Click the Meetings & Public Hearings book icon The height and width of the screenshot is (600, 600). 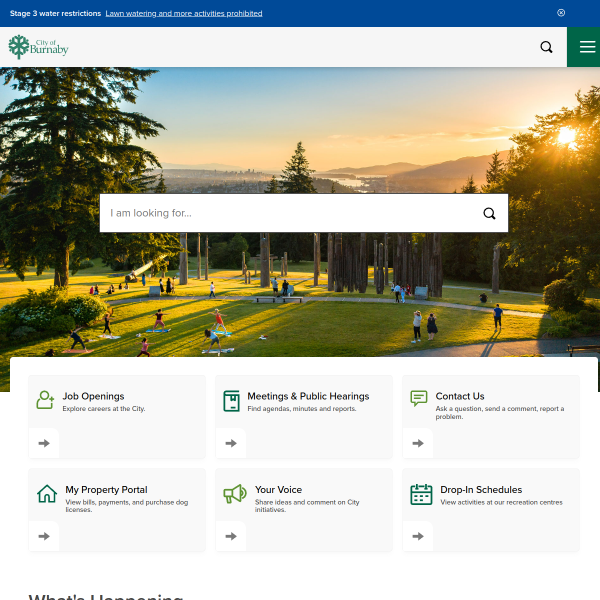point(232,401)
